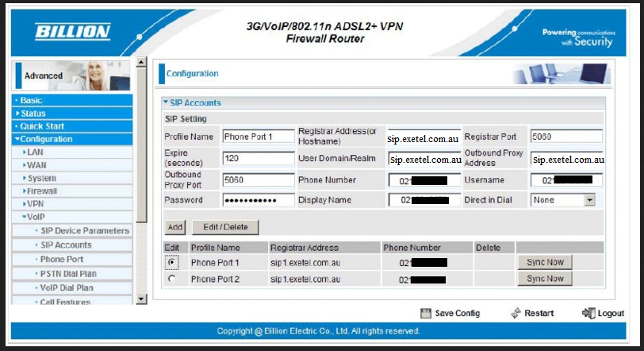Focus the Display Name input field
This screenshot has height=351, width=644.
[424, 200]
